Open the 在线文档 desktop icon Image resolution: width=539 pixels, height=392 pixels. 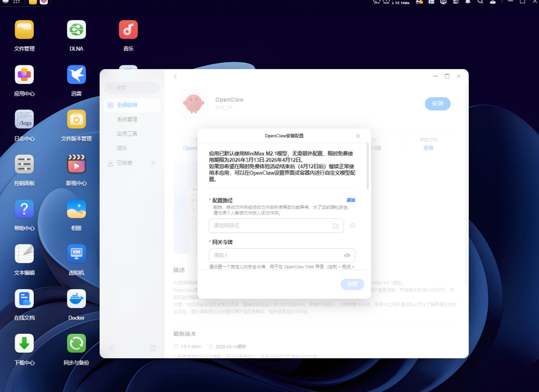[24, 299]
